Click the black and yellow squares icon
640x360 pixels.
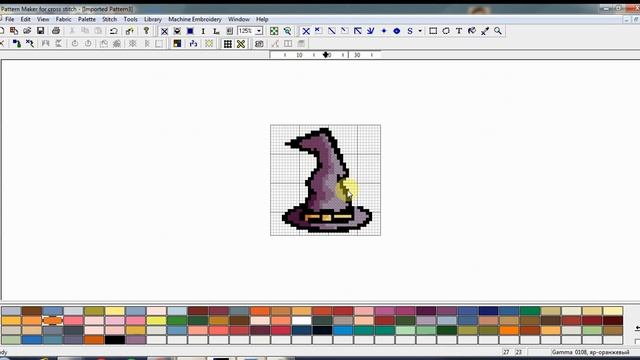point(177,44)
